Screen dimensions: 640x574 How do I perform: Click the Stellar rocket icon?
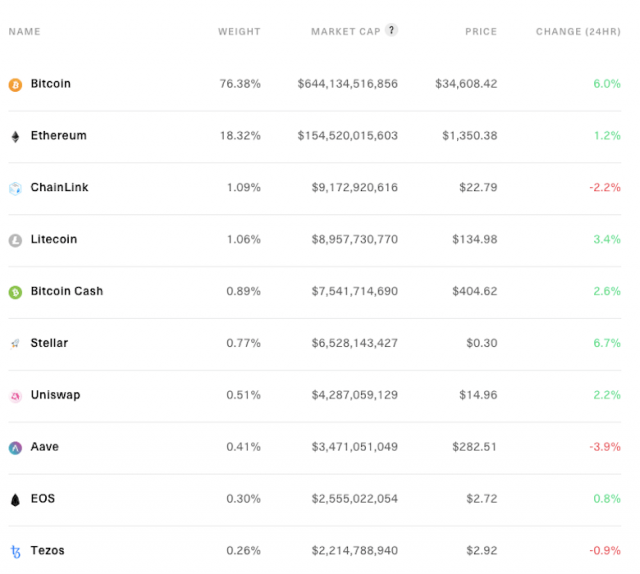(15, 344)
